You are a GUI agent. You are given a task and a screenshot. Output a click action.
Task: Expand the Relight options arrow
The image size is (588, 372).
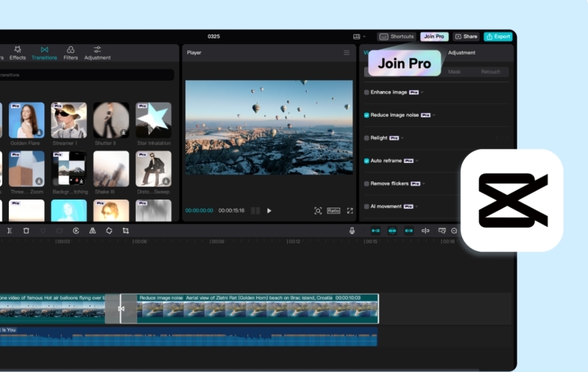(x=402, y=138)
